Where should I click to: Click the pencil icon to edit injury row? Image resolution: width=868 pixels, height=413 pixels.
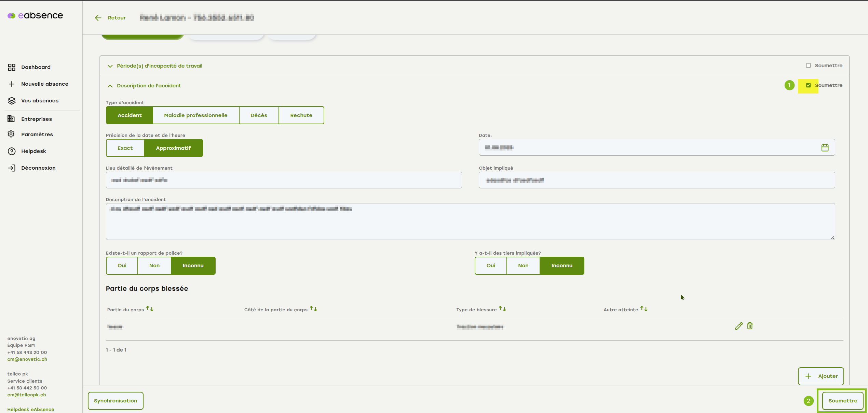(x=738, y=326)
